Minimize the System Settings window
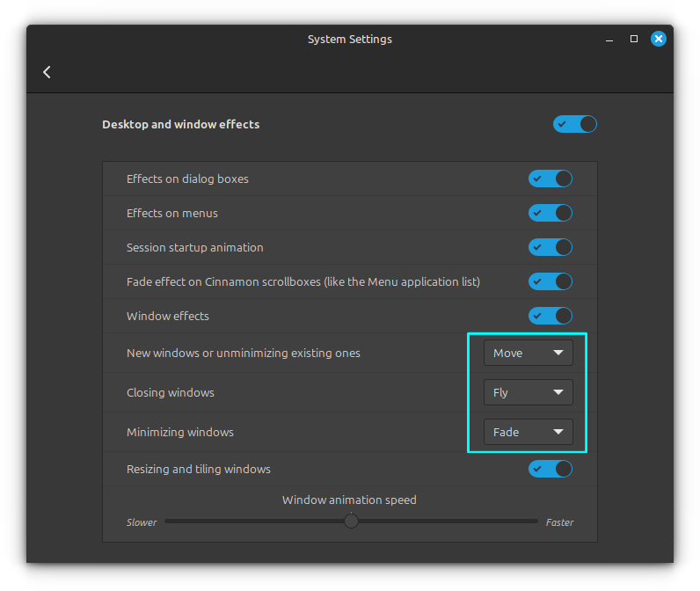The height and width of the screenshot is (591, 700). pyautogui.click(x=609, y=40)
